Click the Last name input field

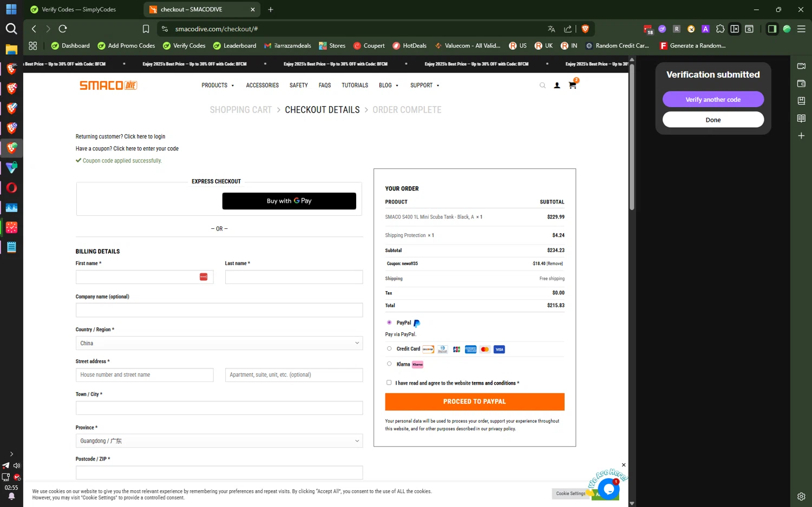pyautogui.click(x=294, y=277)
